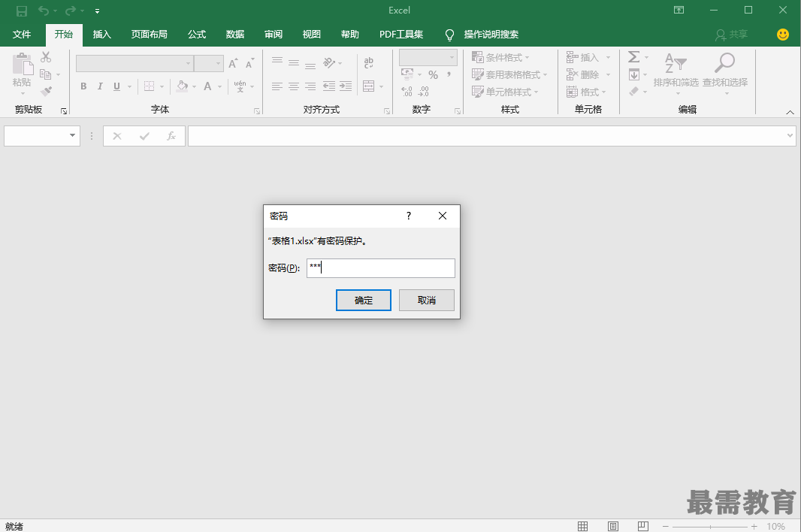Toggle Underline formatting button

point(117,86)
